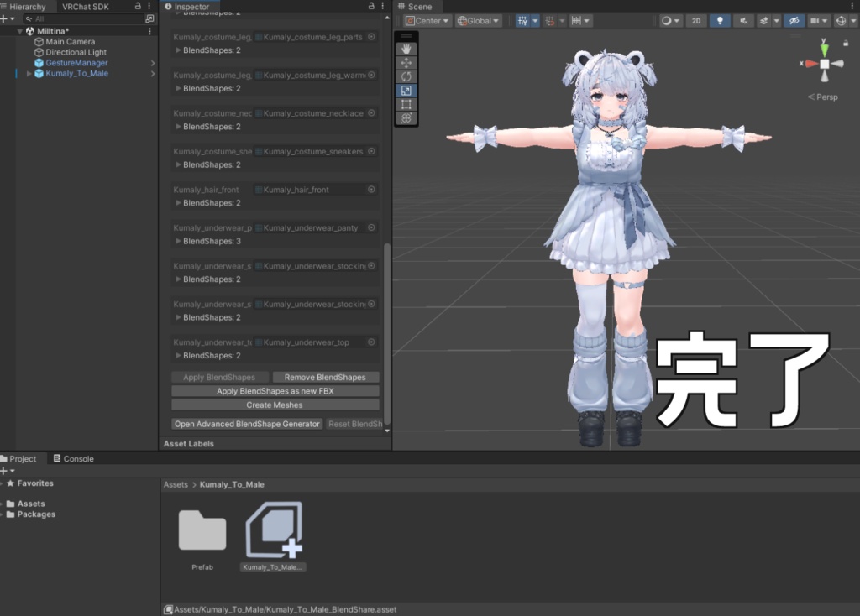Click the Remove BlendShapes button
This screenshot has width=860, height=616.
click(325, 377)
